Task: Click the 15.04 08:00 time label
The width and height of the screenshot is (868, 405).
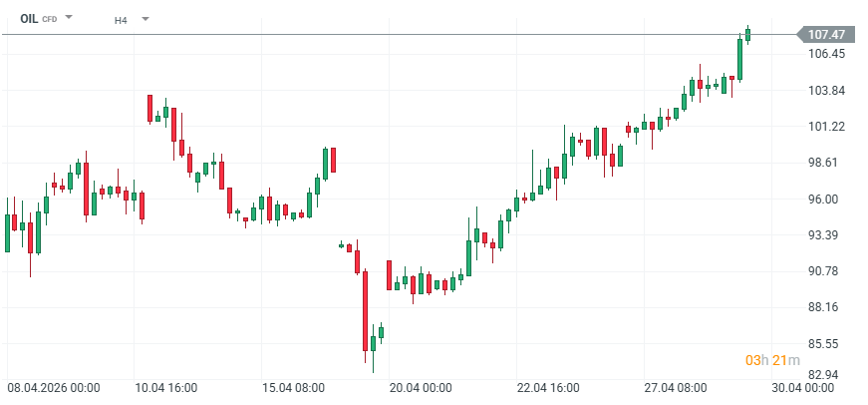Action: (294, 388)
